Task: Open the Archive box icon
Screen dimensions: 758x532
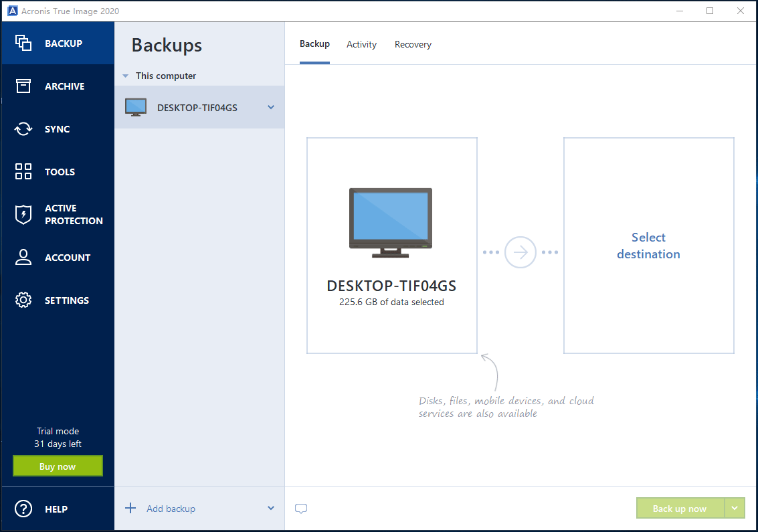Action: [x=23, y=86]
